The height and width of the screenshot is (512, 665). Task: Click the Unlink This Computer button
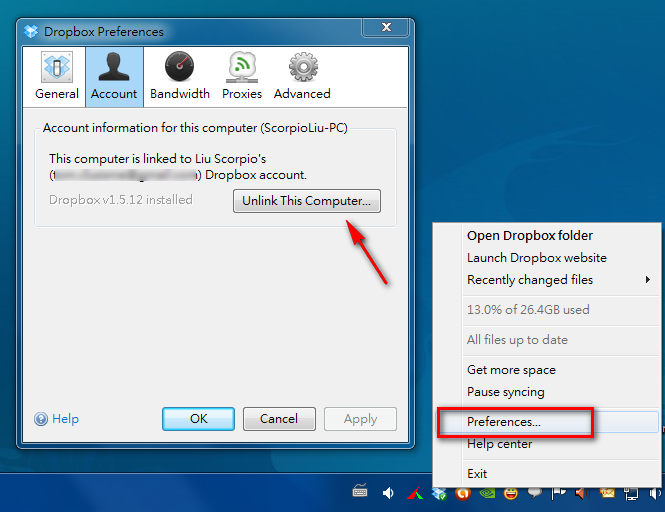pyautogui.click(x=307, y=201)
